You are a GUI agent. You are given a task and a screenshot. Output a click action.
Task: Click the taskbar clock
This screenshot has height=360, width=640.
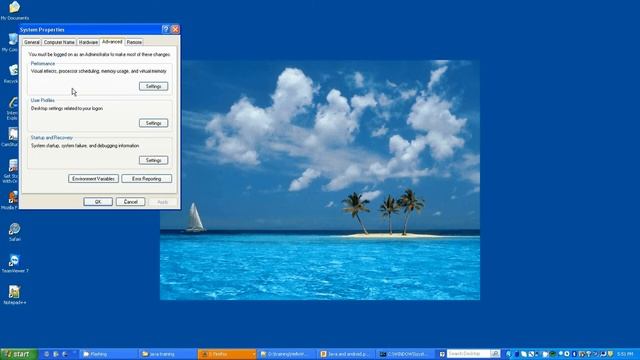click(625, 354)
